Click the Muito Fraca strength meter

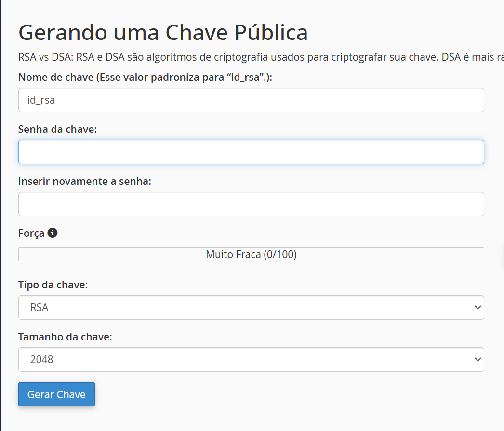[x=251, y=254]
